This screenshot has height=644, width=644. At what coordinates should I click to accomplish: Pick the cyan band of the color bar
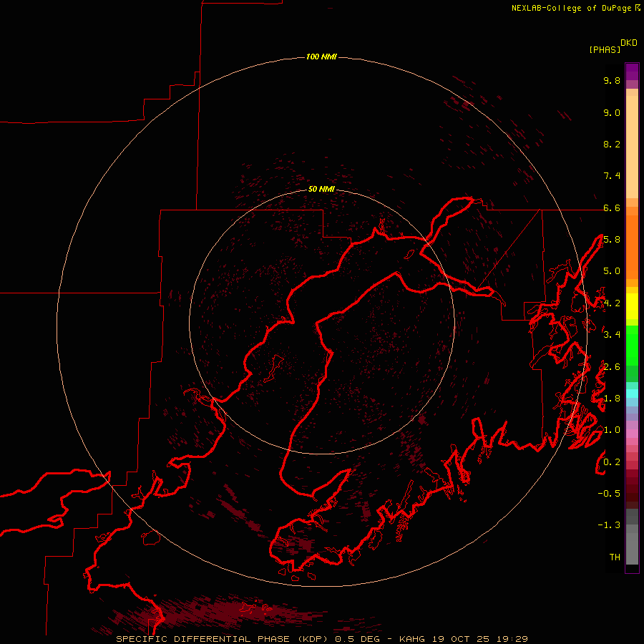(x=632, y=394)
